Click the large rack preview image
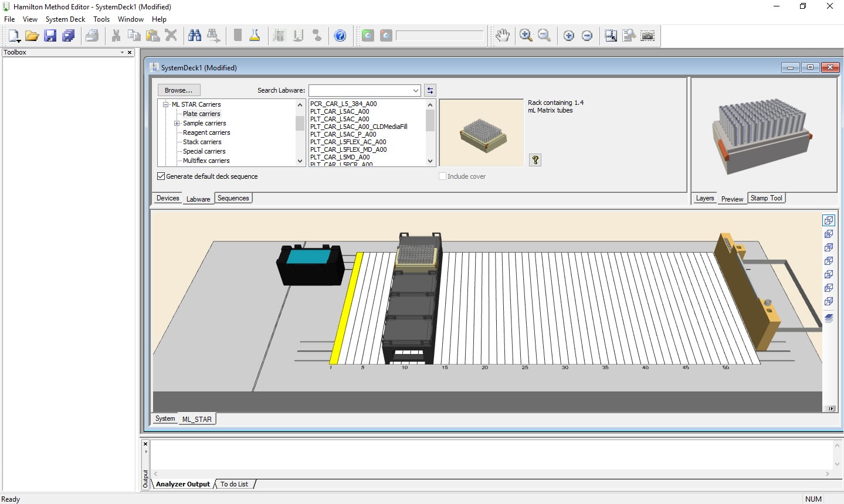Image resolution: width=844 pixels, height=504 pixels. click(764, 135)
